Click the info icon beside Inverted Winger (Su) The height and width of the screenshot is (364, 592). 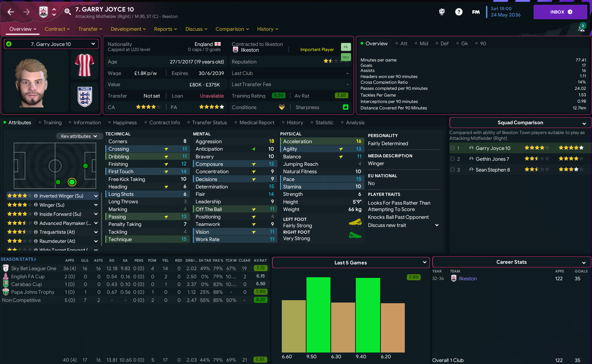tap(35, 196)
